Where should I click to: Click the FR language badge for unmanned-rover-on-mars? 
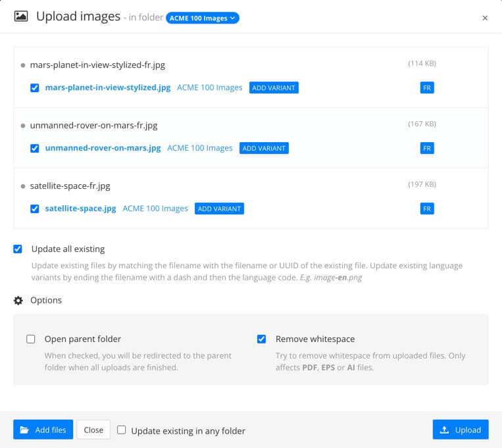coord(427,148)
